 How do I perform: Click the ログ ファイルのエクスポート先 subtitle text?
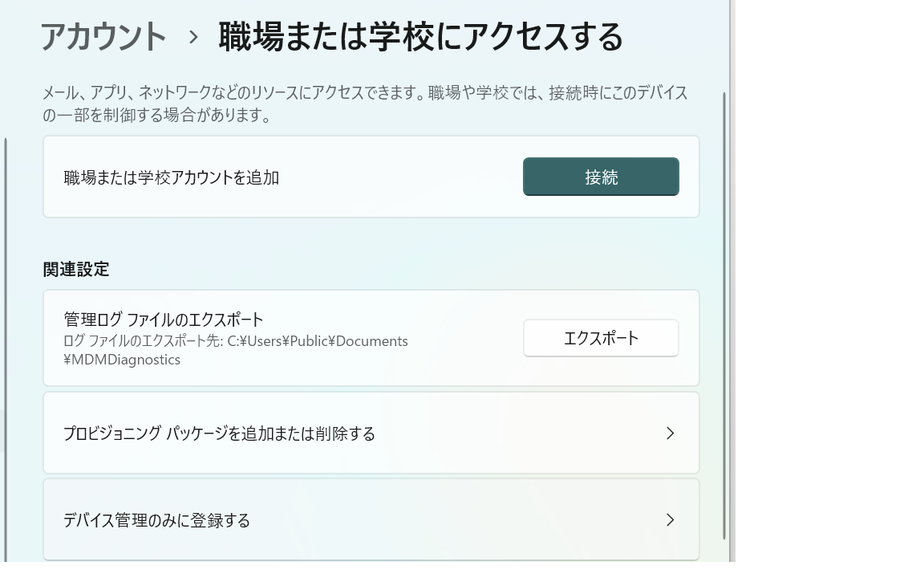pyautogui.click(x=236, y=340)
